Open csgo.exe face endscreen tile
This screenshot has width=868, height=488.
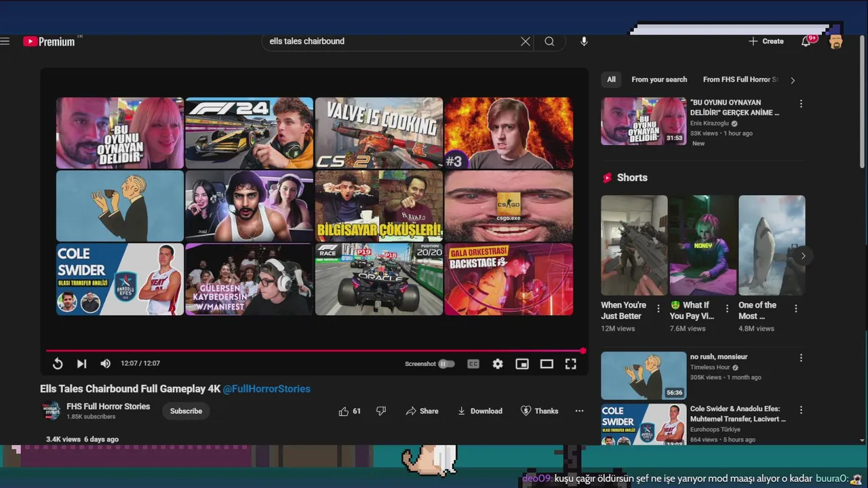(x=509, y=206)
